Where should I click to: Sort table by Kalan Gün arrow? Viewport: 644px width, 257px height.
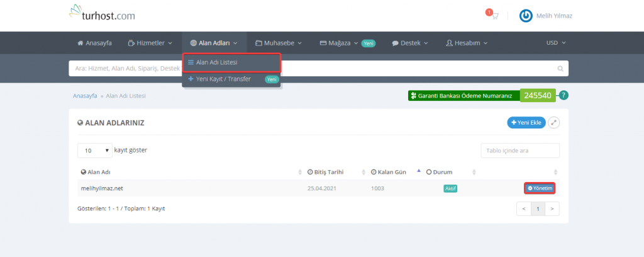click(419, 171)
